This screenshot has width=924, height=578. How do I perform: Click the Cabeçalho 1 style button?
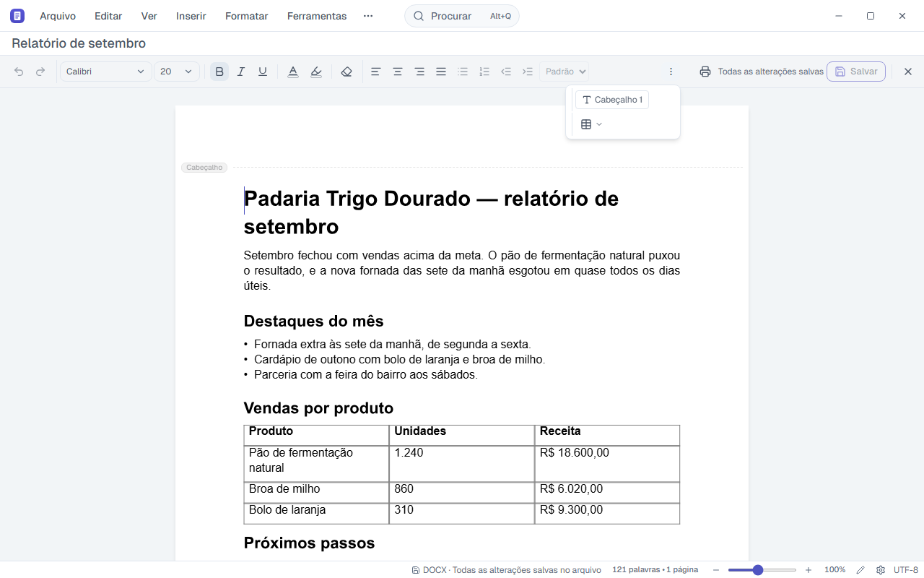612,100
